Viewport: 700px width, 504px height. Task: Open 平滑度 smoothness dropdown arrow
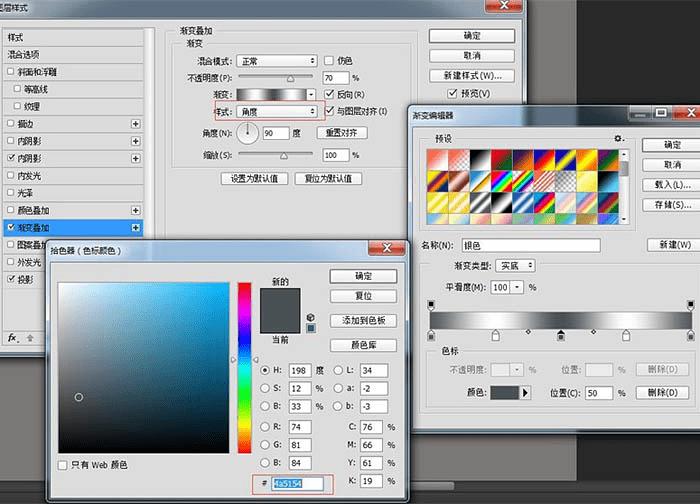coord(517,287)
